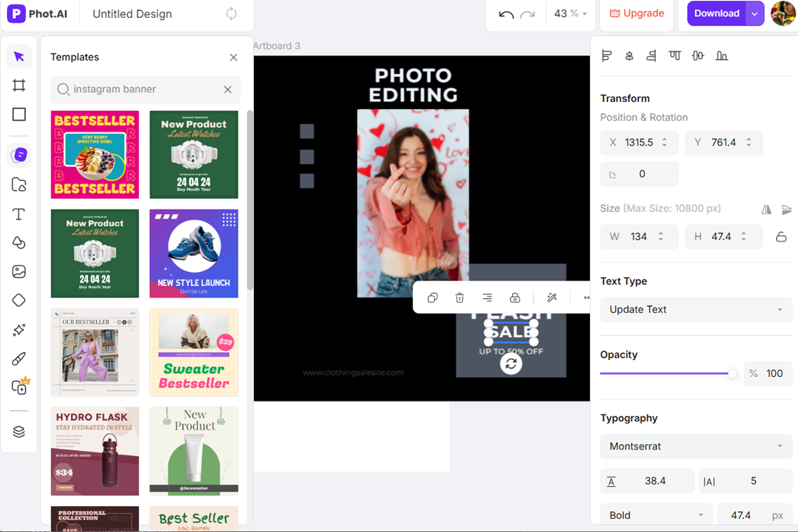
Task: Align selection to vertical middle
Action: 698,55
